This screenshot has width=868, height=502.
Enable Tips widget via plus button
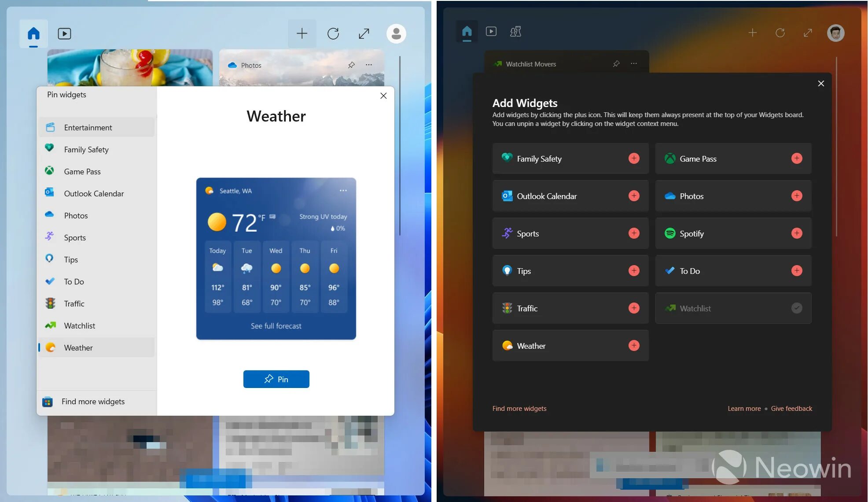pos(633,270)
